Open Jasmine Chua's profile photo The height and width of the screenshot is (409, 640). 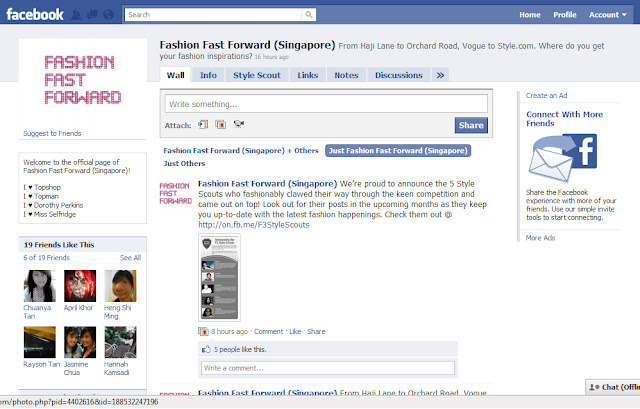[80, 342]
